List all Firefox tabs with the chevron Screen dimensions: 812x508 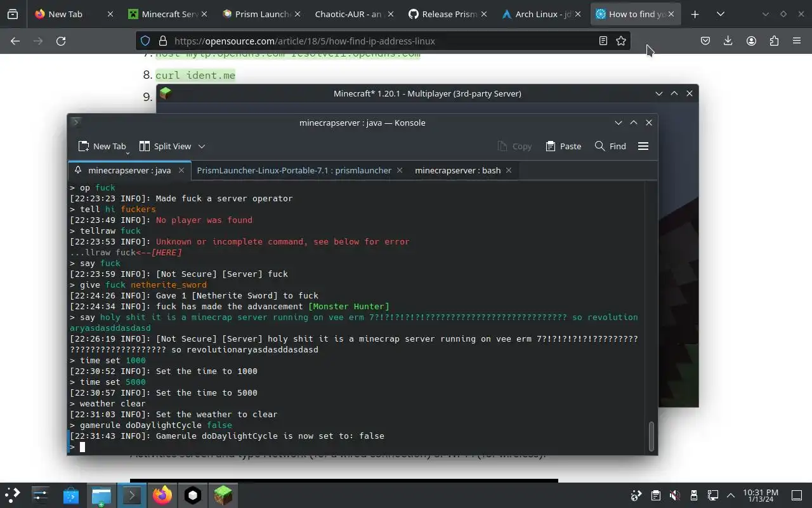pyautogui.click(x=720, y=14)
